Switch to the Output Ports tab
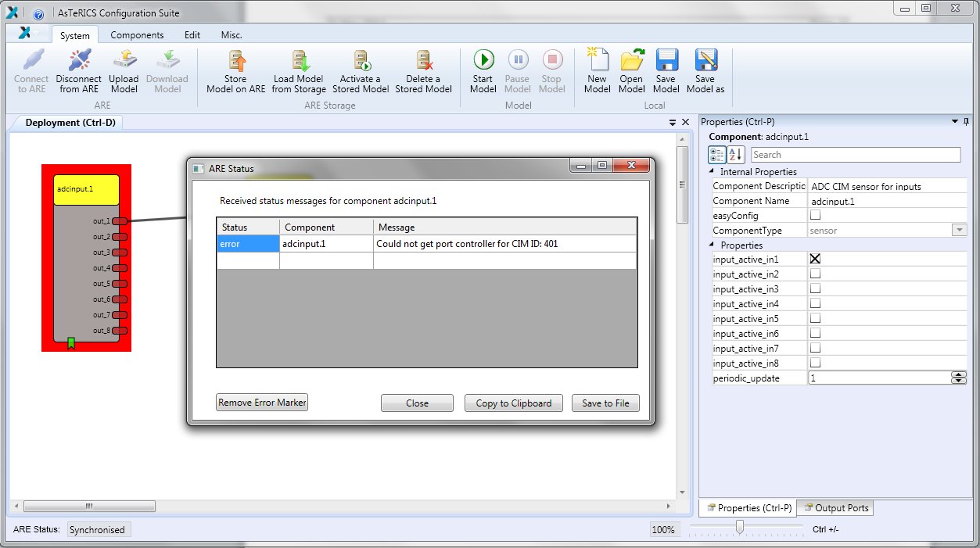The image size is (980, 548). coord(836,508)
